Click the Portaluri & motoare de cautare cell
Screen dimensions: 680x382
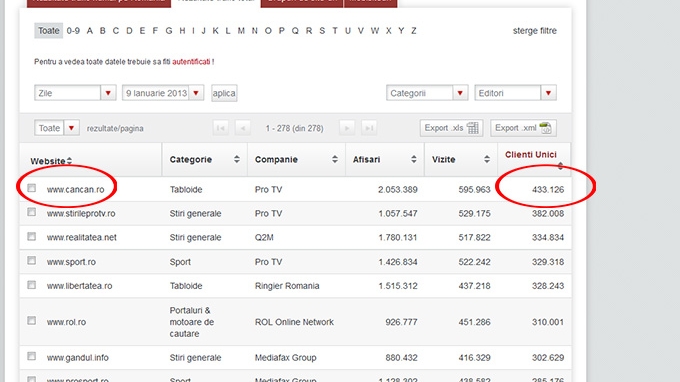click(191, 322)
